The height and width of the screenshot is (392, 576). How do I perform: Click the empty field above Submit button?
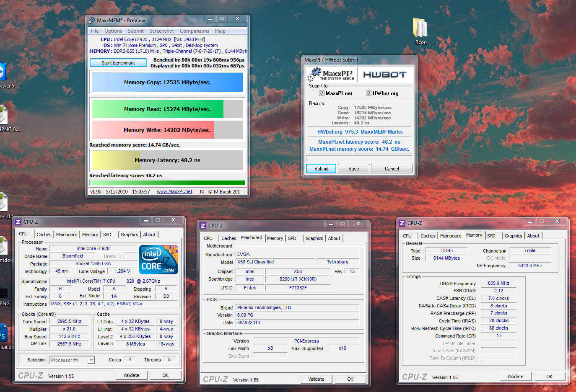(359, 159)
